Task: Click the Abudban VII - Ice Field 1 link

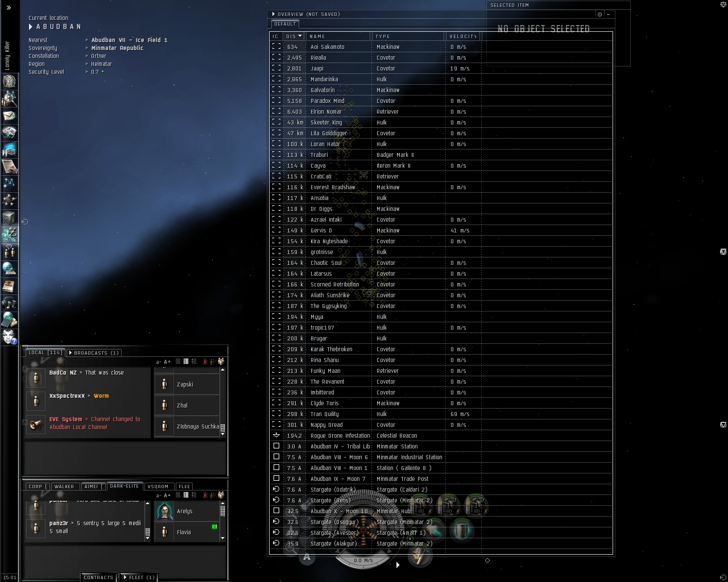Action: coord(129,40)
